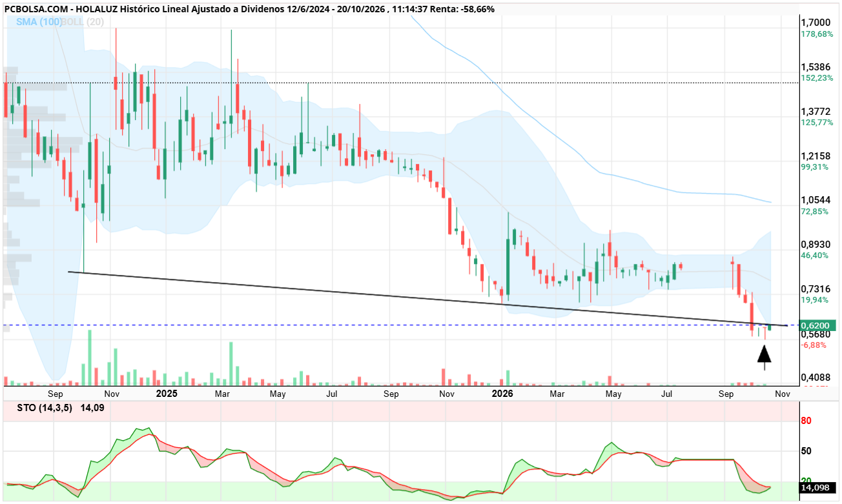Screen dimensions: 842x504
Task: Click the PCBOLSA.COM HOLALUZ chart title
Action: [x=249, y=8]
